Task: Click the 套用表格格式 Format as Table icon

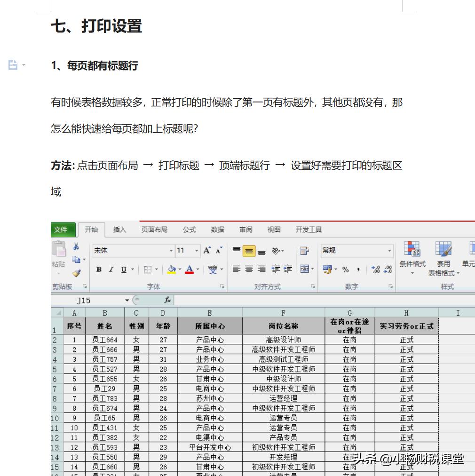Action: pos(443,249)
